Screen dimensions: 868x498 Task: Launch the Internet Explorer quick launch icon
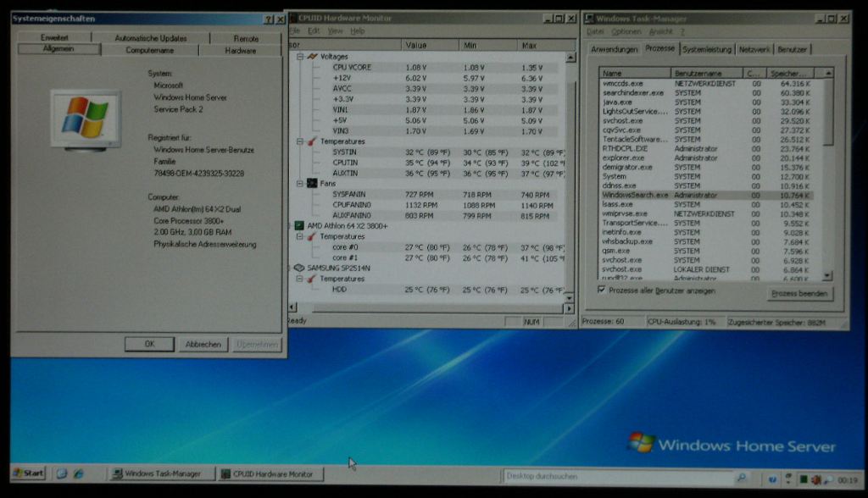(x=79, y=473)
